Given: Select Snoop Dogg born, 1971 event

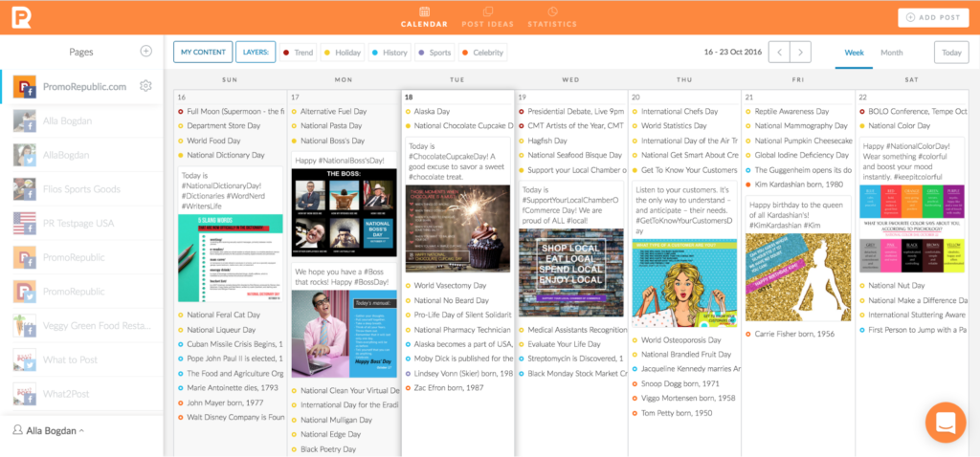Looking at the screenshot, I should click(x=676, y=384).
